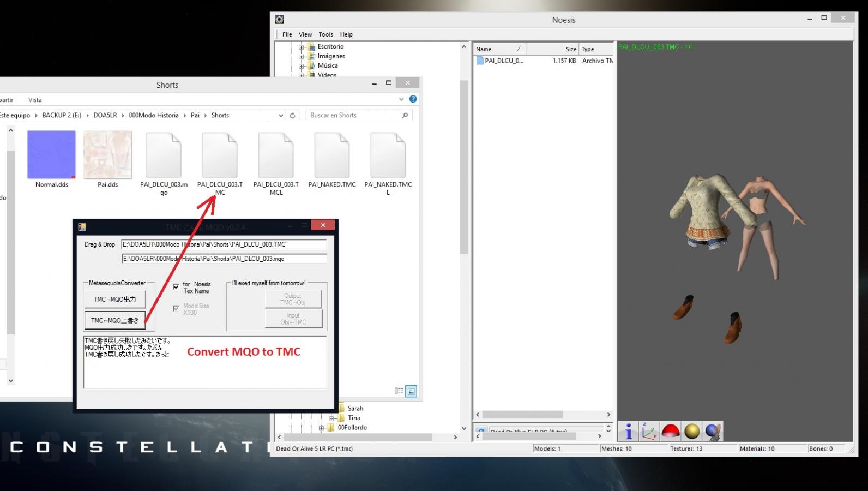Click the Tina folder icon in Noesis tree
Viewport: 868px width, 491px height.
tap(342, 418)
